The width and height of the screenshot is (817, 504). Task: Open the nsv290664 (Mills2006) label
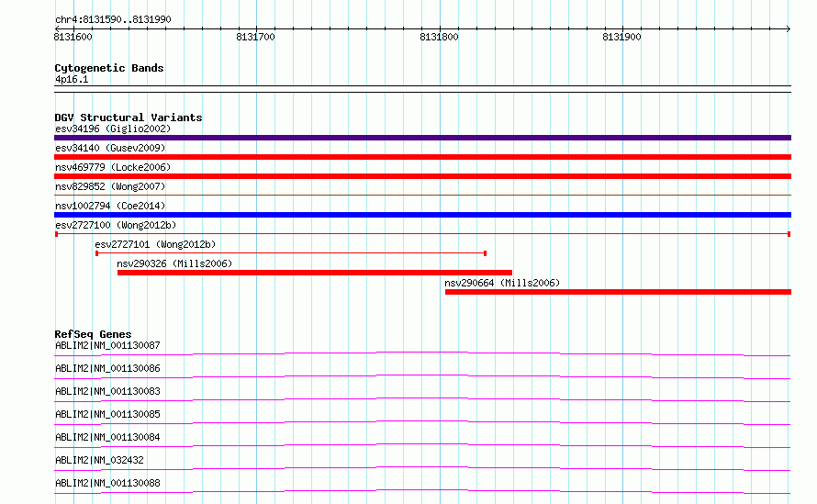point(502,283)
